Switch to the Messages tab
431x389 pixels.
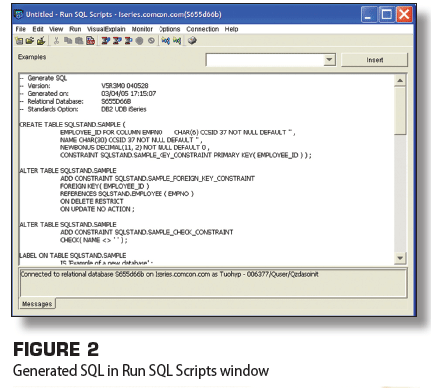(x=37, y=304)
